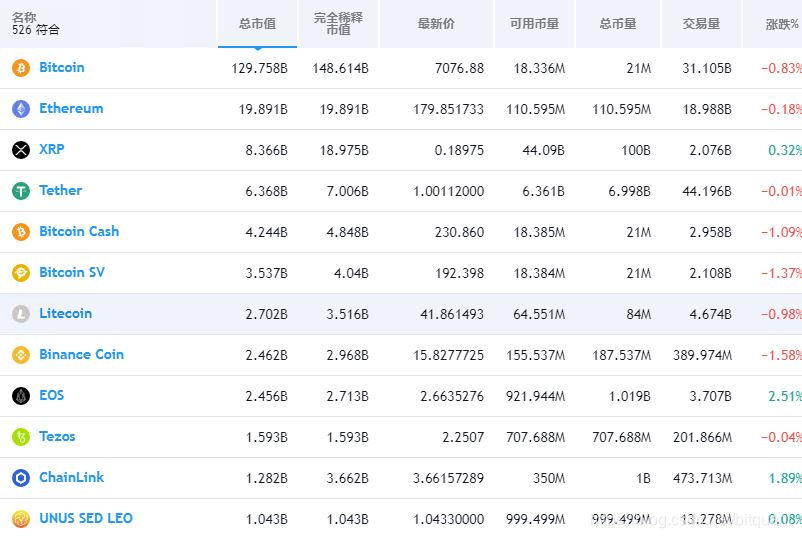Viewport: 802px width, 538px height.
Task: Sort by 交易量 column header
Action: pos(701,24)
